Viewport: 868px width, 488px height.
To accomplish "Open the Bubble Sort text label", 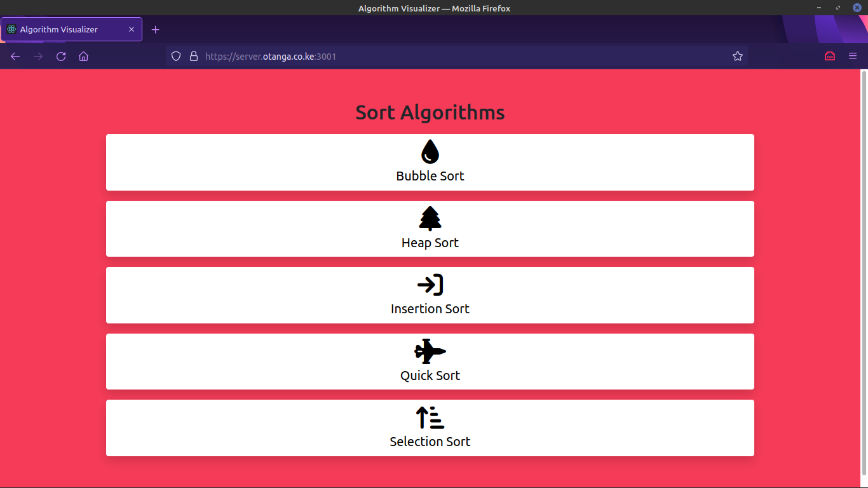I will [430, 176].
